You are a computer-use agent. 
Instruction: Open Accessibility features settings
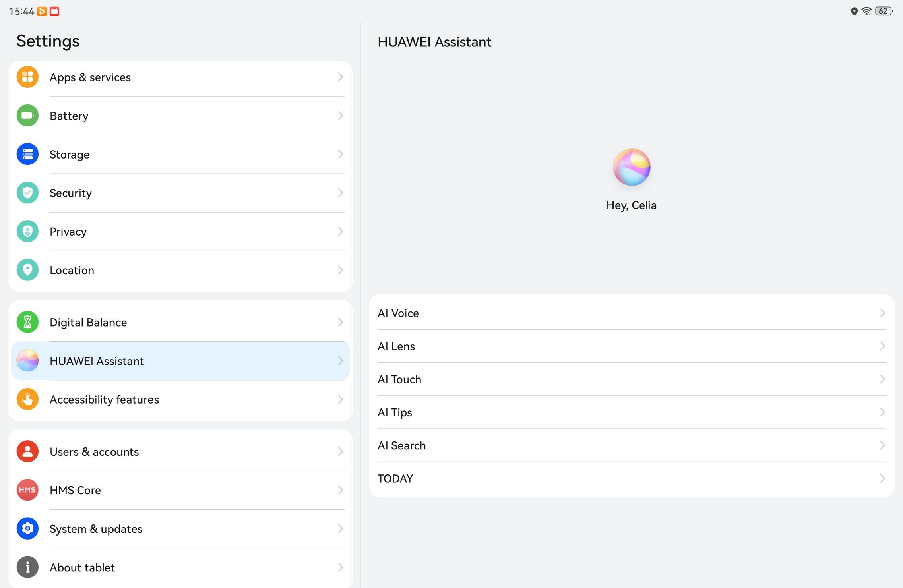pyautogui.click(x=180, y=400)
